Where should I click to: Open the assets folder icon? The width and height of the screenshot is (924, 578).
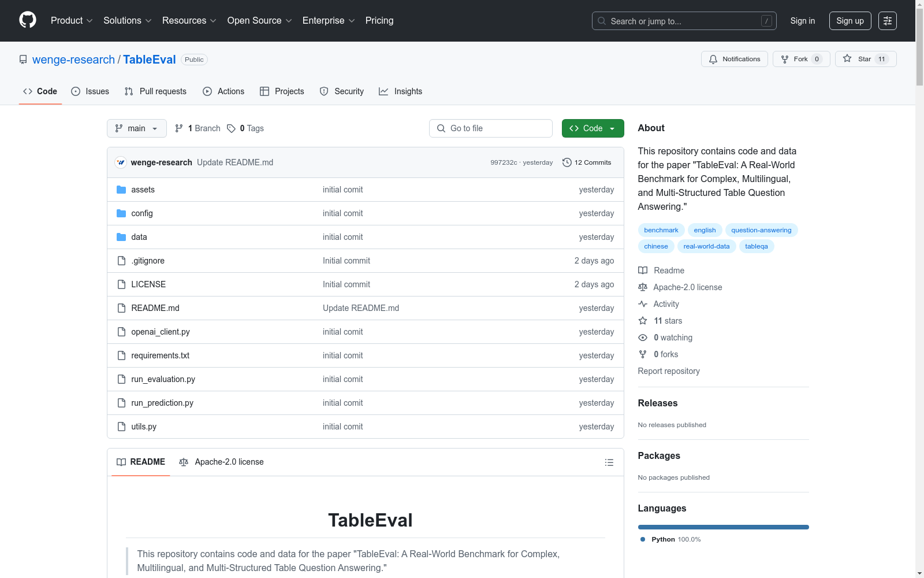click(121, 189)
